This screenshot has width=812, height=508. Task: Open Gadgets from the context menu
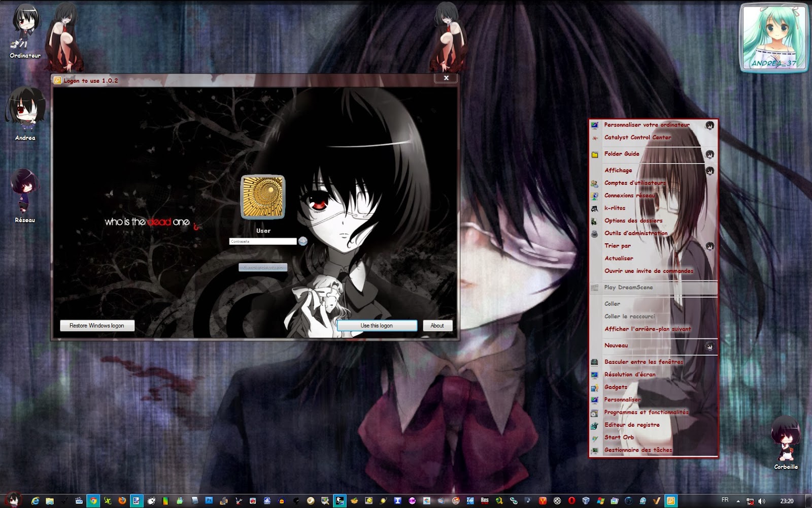653,387
